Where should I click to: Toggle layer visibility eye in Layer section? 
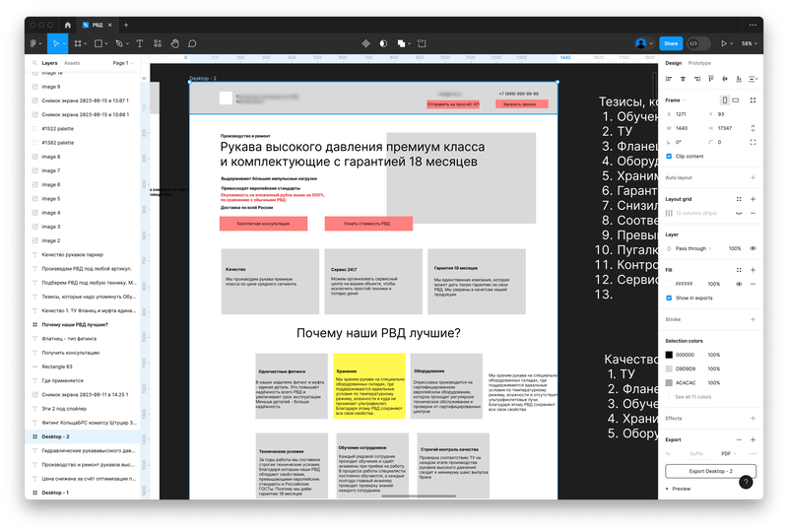click(x=753, y=248)
